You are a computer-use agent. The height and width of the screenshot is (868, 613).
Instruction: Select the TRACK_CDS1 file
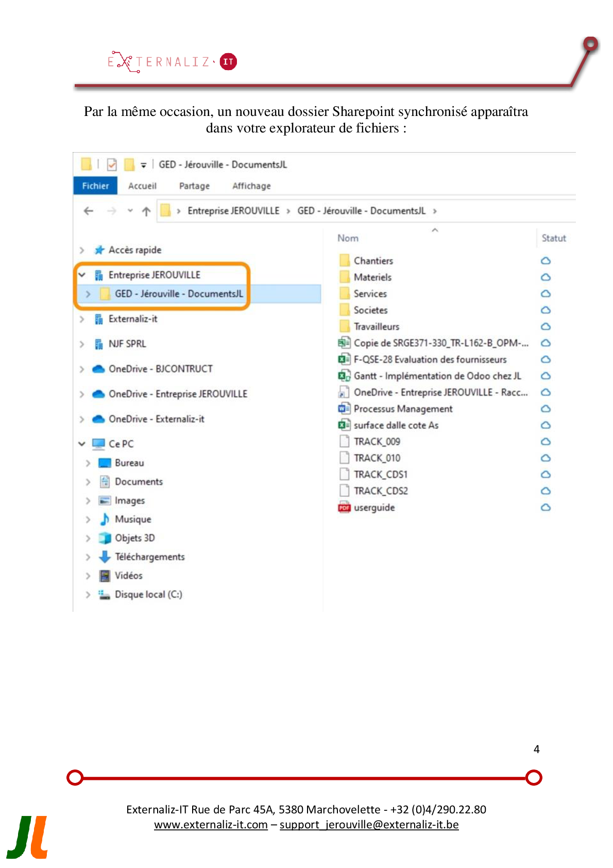coord(381,475)
